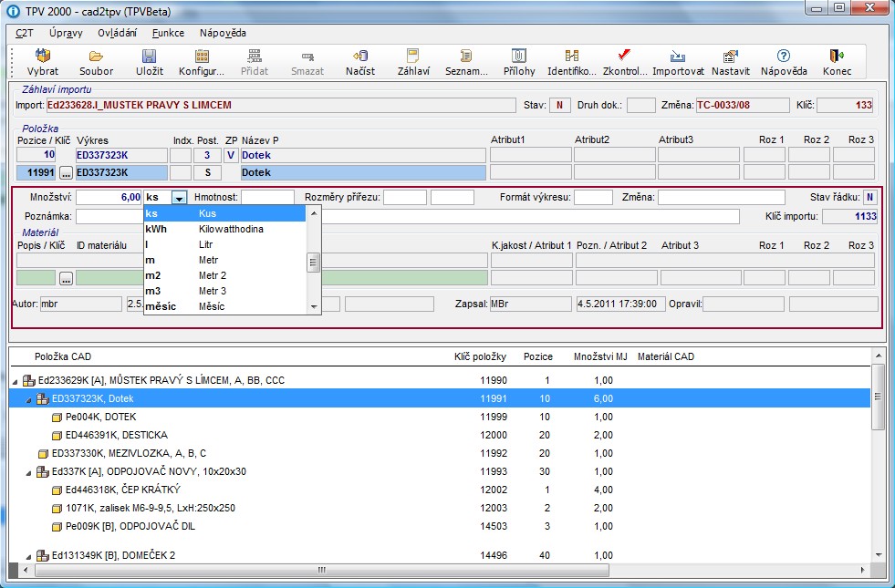This screenshot has height=588, width=895.
Task: Click the Importovat toolbar icon
Action: 678,56
